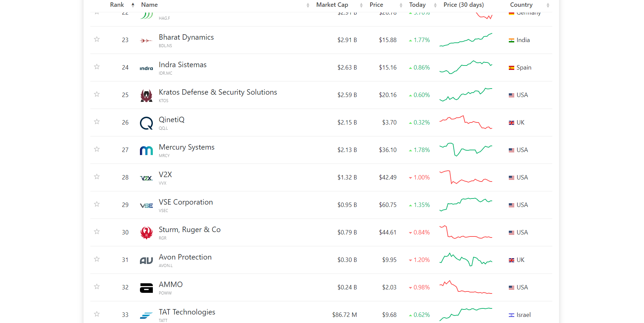Sort table by Market Cap column
Image resolution: width=644 pixels, height=323 pixels.
pos(332,5)
